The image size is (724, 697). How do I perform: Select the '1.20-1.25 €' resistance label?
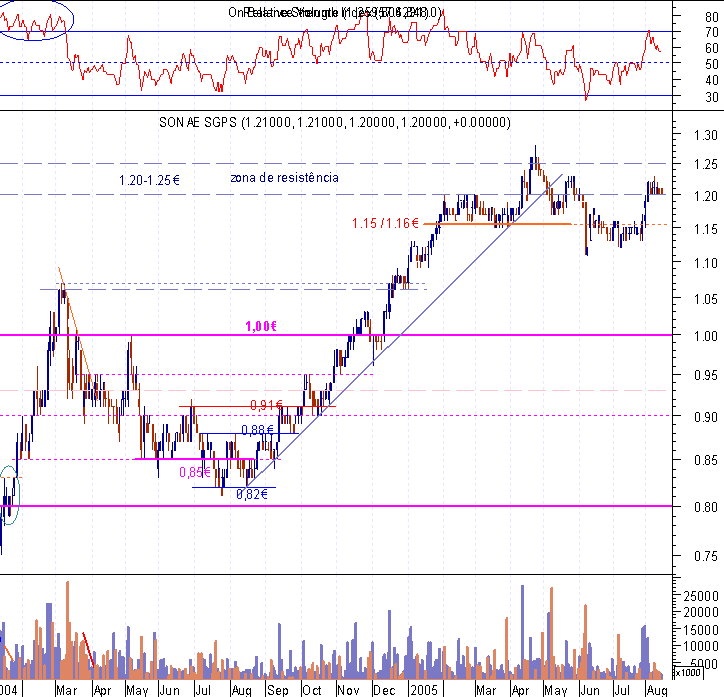tap(149, 180)
